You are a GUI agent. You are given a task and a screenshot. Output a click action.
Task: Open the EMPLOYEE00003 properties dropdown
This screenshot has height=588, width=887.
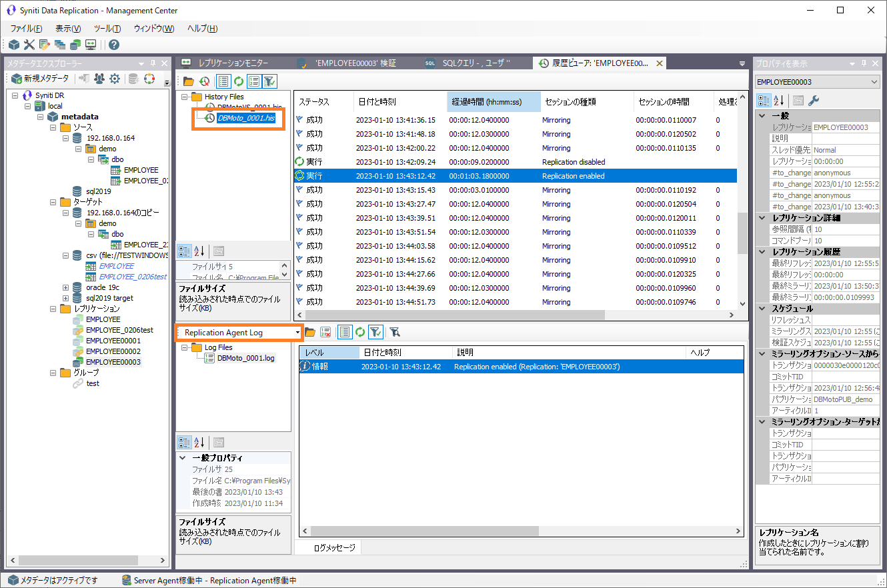(875, 81)
